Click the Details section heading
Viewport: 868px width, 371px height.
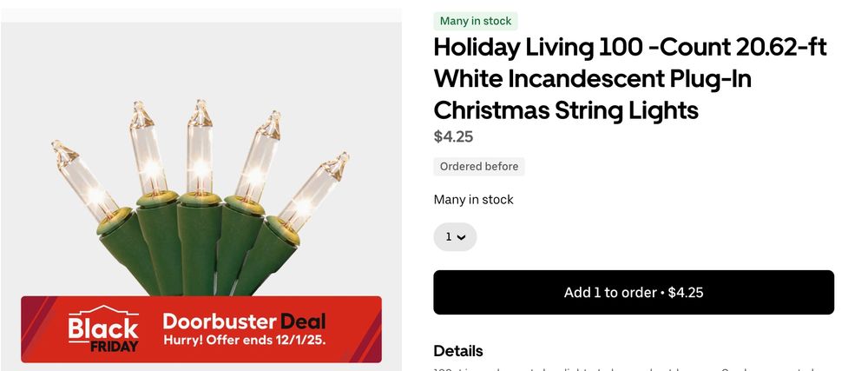click(458, 351)
